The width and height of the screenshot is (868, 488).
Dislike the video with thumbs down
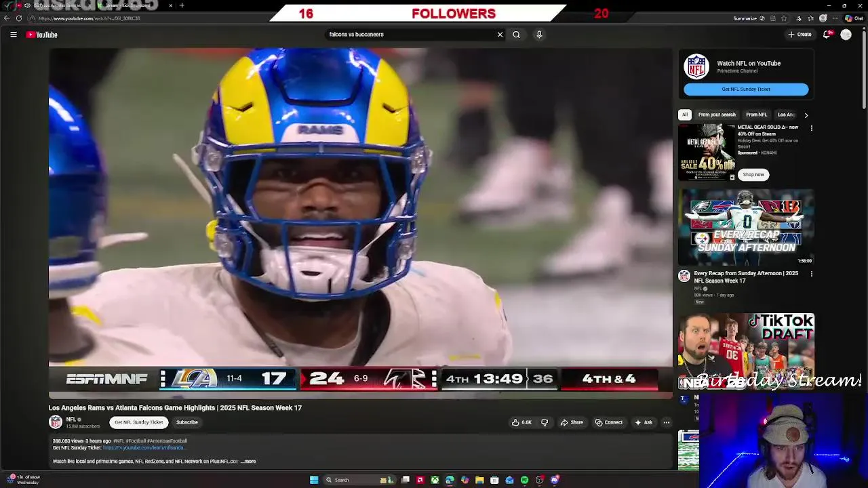click(544, 422)
